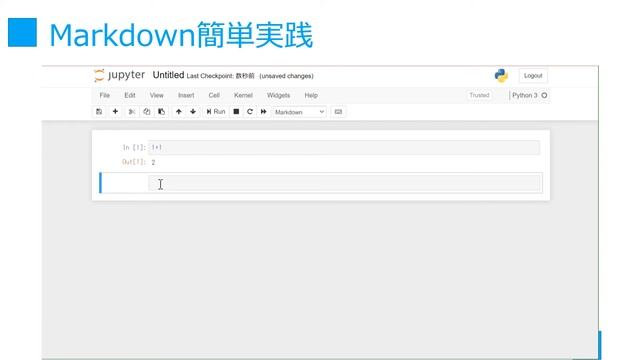Click the Out[1] output value 2

coord(153,162)
